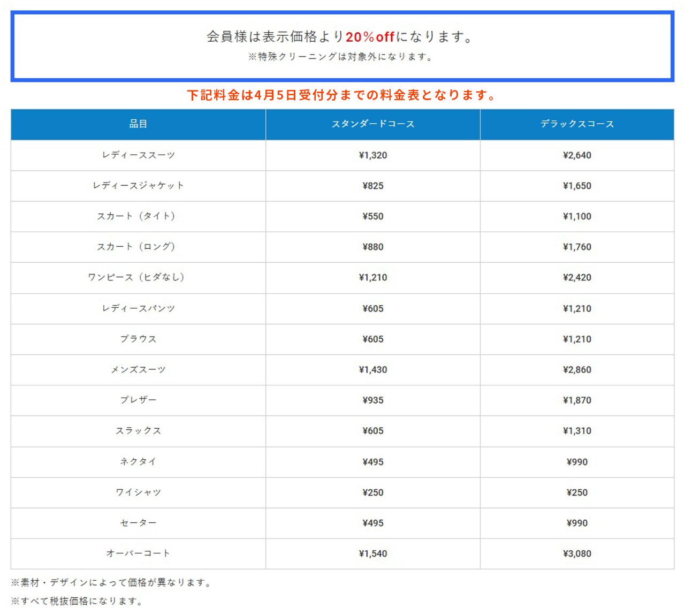Select the デラックスコース column header
Image resolution: width=685 pixels, height=616 pixels.
(x=577, y=124)
